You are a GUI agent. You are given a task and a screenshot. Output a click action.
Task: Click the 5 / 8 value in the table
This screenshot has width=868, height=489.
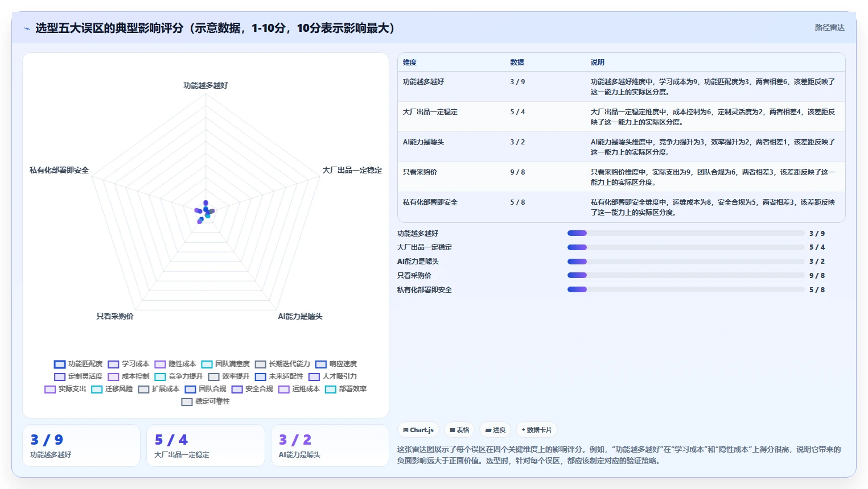coord(517,202)
